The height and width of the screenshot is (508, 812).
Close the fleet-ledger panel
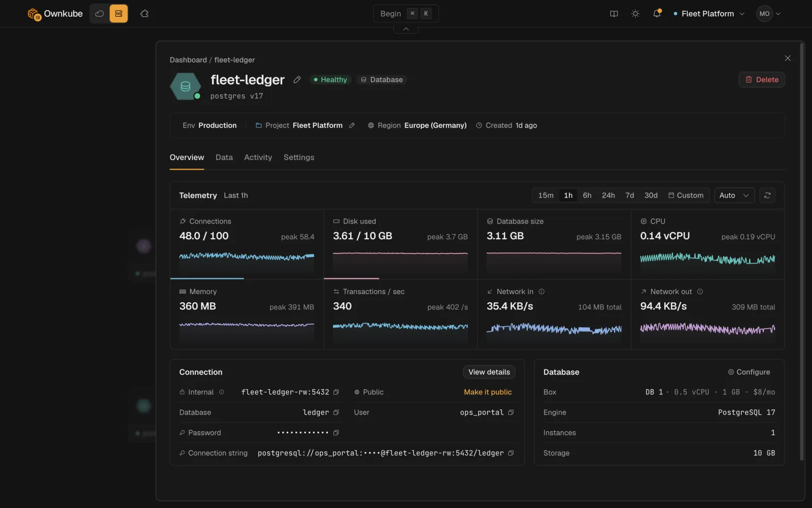point(788,58)
